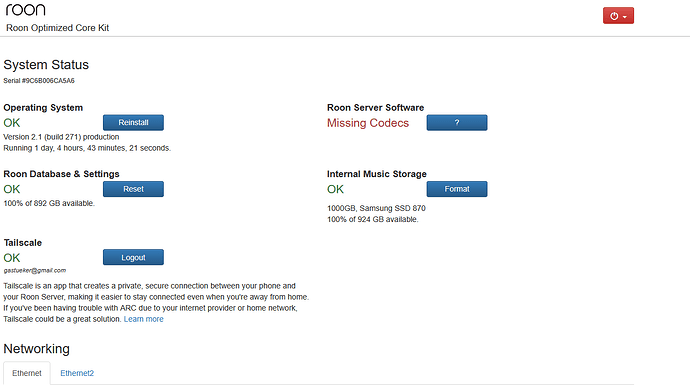
Task: Click the 1000GB Samsung SSD 870 text
Action: (x=376, y=208)
